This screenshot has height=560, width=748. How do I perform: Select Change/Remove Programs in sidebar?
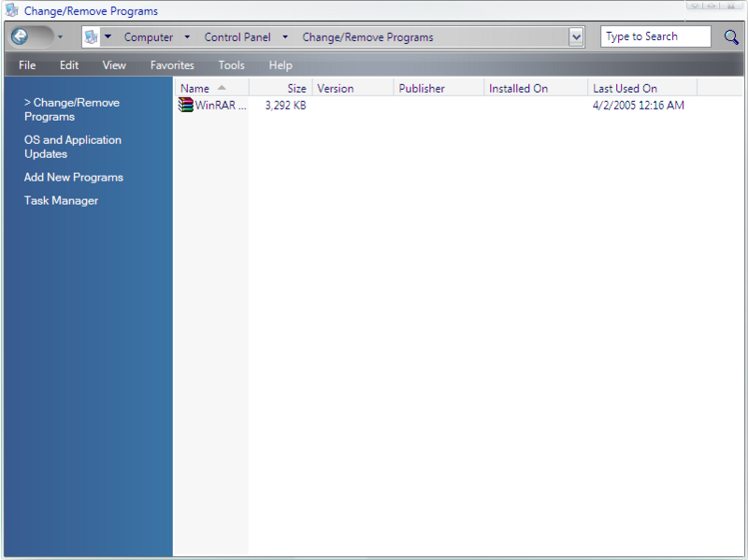(x=72, y=109)
